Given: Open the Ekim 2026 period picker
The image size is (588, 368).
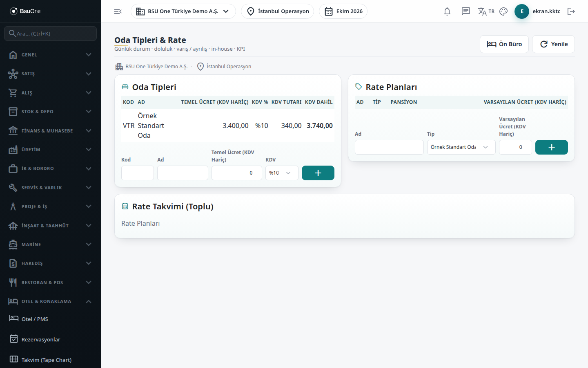Looking at the screenshot, I should [x=343, y=11].
